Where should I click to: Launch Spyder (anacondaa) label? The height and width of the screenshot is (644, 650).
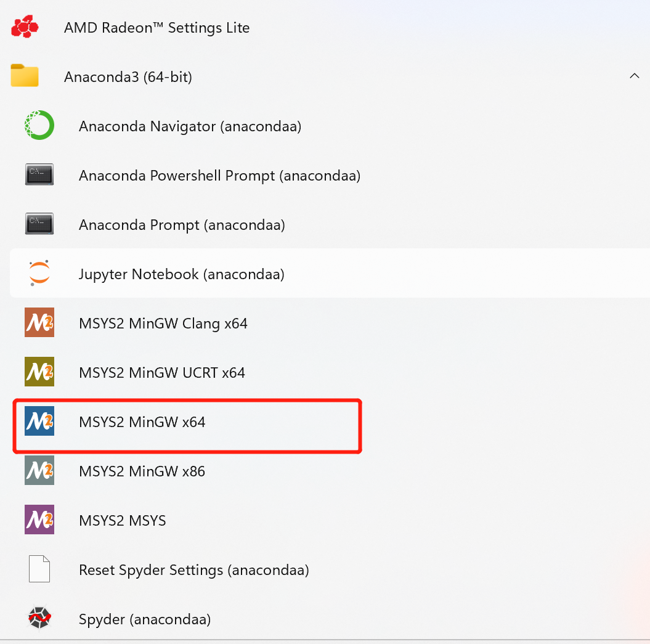point(145,619)
